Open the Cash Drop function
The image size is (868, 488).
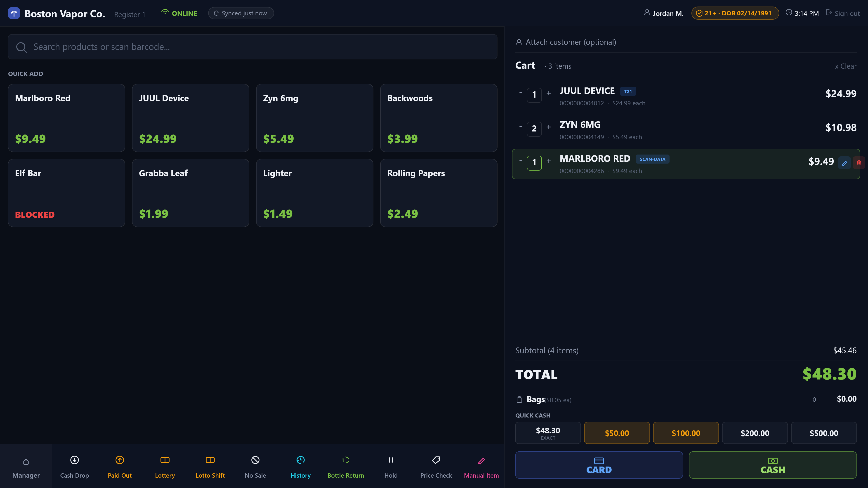tap(74, 466)
